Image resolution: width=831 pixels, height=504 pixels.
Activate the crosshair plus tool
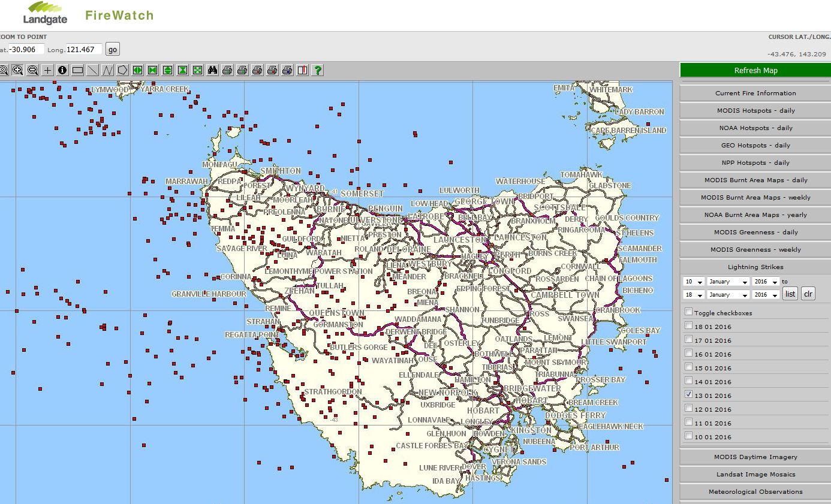coord(47,70)
